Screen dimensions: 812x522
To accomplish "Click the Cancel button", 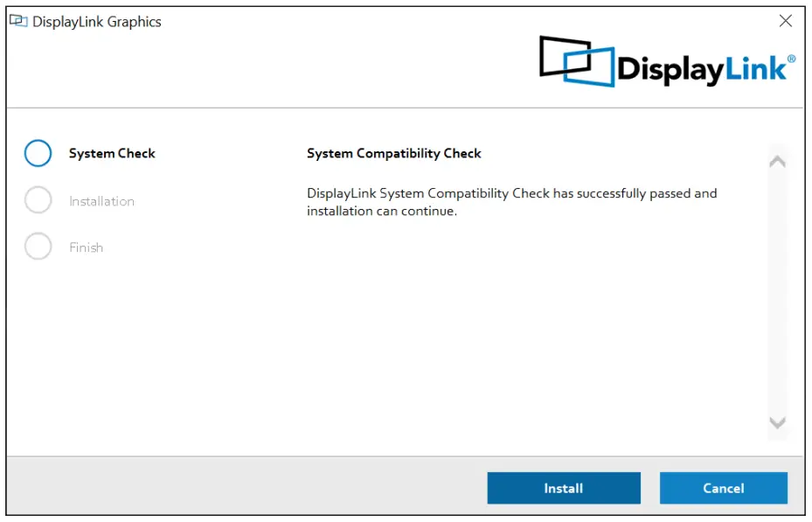I will coord(723,488).
